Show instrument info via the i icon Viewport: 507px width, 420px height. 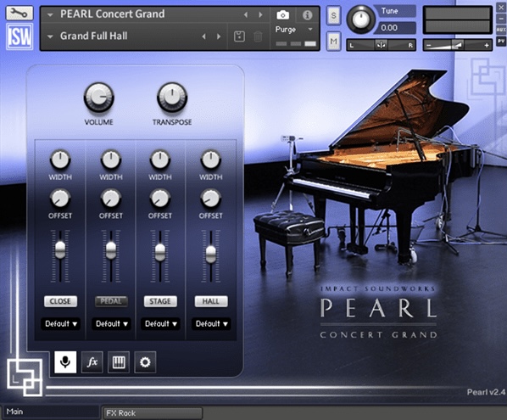coord(307,15)
